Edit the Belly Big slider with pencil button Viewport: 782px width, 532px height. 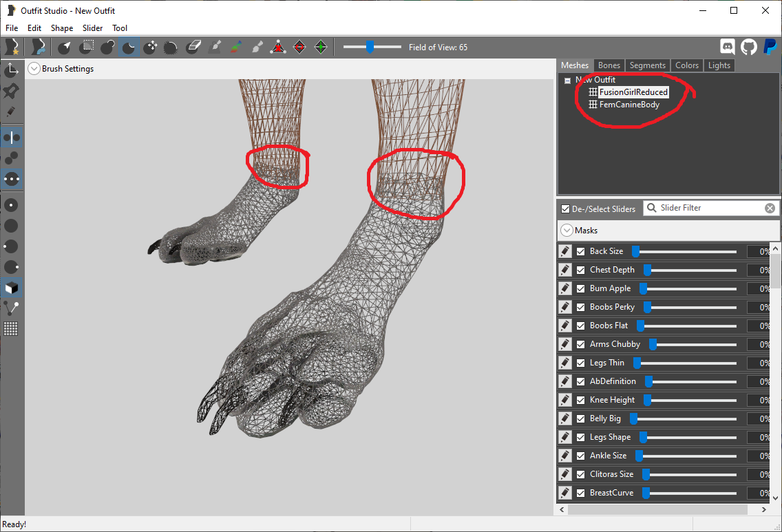click(565, 418)
